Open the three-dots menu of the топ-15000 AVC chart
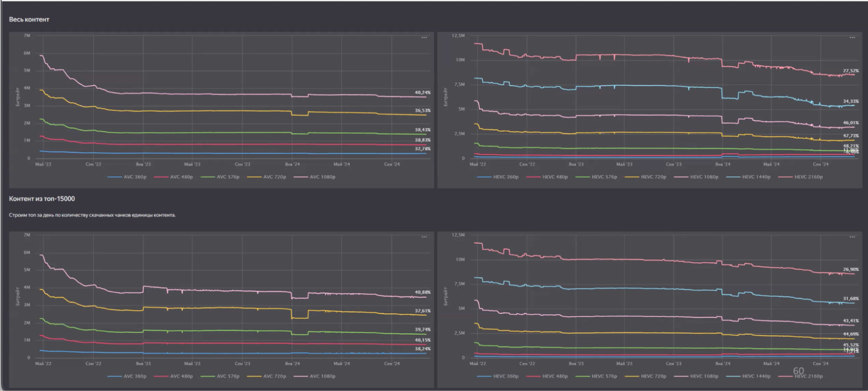The width and height of the screenshot is (868, 391). 424,237
